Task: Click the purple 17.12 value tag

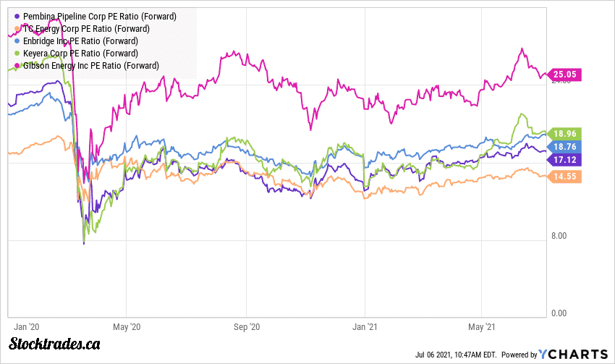Action: click(565, 159)
